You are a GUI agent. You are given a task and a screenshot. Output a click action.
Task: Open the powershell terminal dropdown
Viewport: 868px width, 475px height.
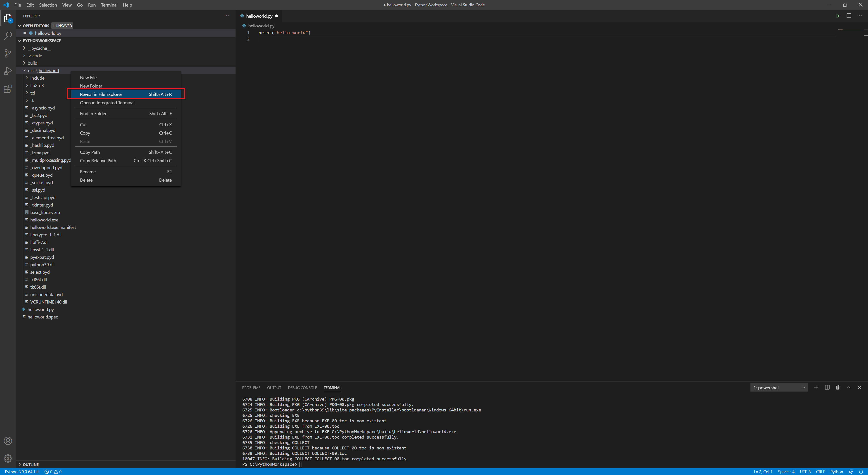click(779, 388)
